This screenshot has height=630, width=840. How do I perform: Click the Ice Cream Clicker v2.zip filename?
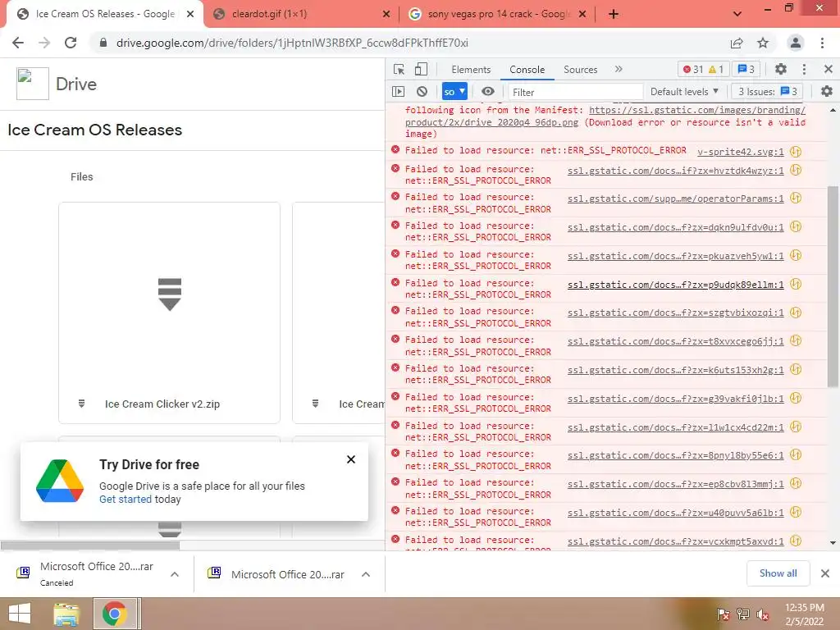click(162, 404)
